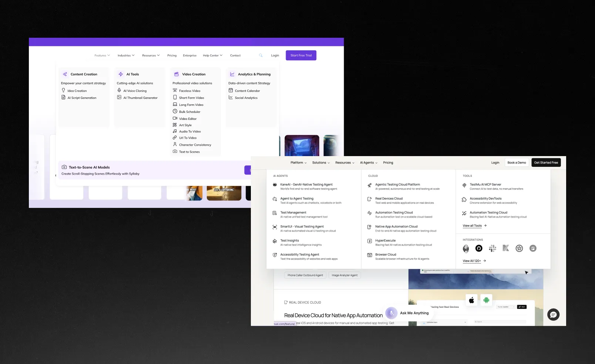This screenshot has height=364, width=595.
Task: Open Pricing in the Syllaby nav
Action: 172,55
